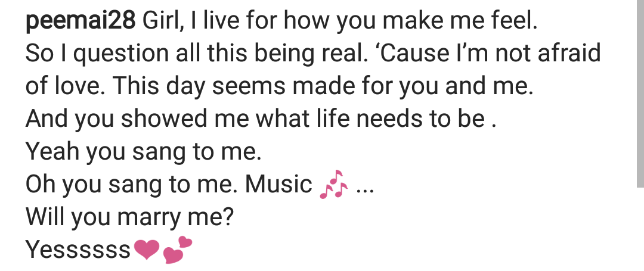Click the line "Yeah you sang to me."
The image size is (644, 271).
click(143, 152)
